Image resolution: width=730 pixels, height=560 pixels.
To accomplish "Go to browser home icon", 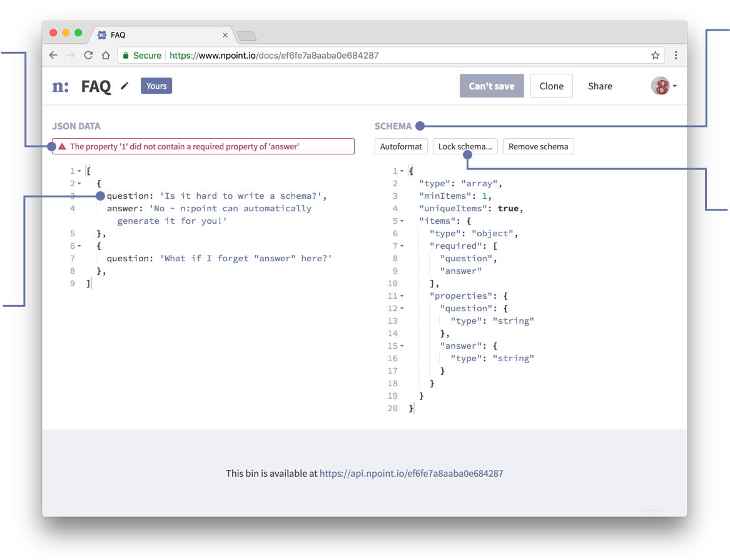I will tap(106, 56).
